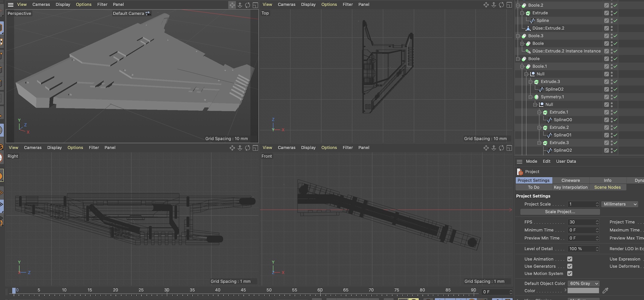Click the zoom-camera icon in Perspective viewport

tap(240, 5)
